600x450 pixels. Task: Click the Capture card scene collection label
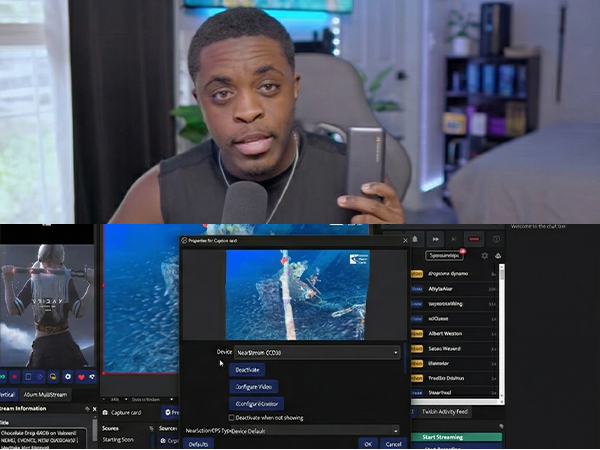tap(126, 412)
